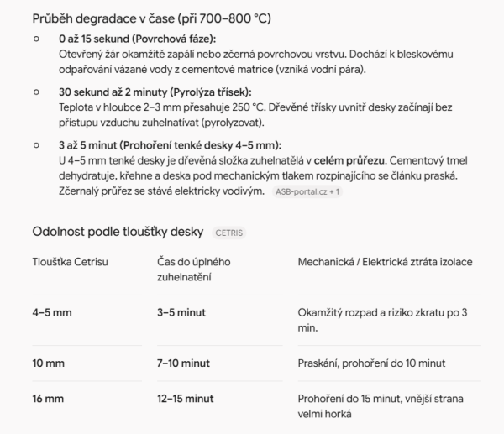This screenshot has width=504, height=434.
Task: Select the 7–10 minut table cell
Action: (183, 363)
